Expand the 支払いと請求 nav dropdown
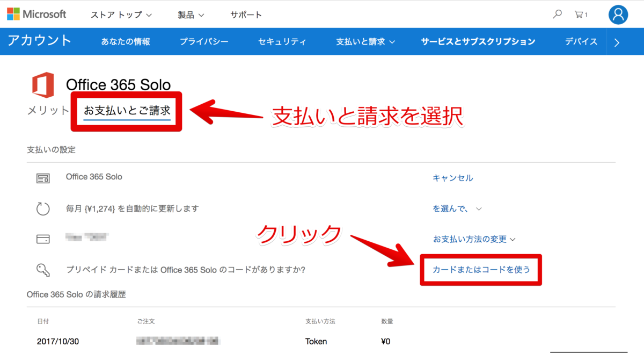644x353 pixels. tap(365, 41)
